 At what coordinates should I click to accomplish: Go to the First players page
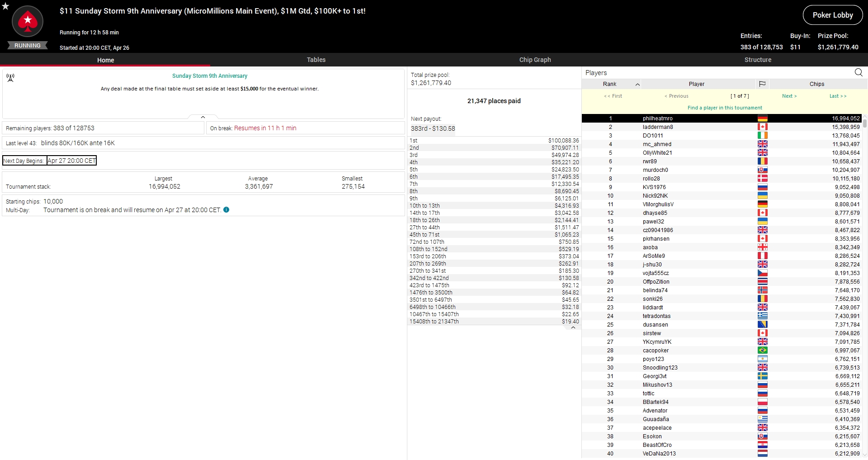[613, 96]
